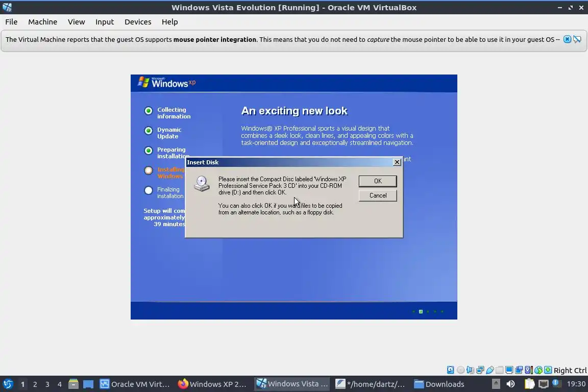
Task: Click the volume speaker tray icon
Action: [511, 384]
